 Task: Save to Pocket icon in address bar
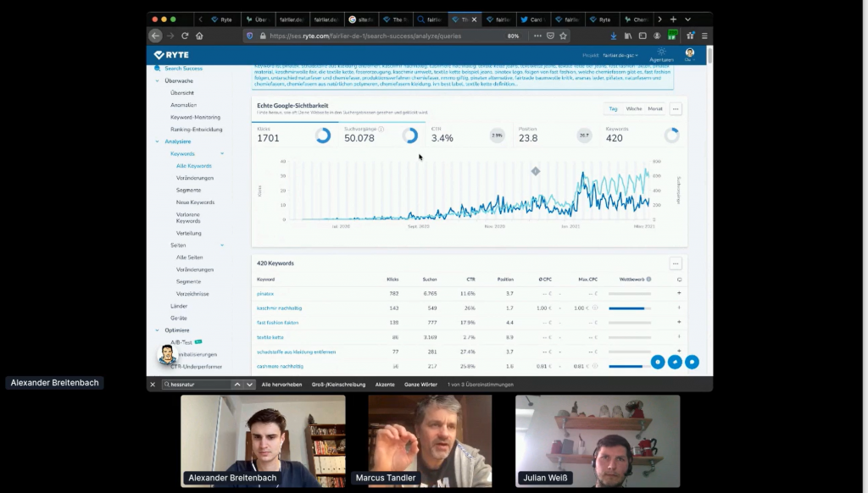click(550, 36)
